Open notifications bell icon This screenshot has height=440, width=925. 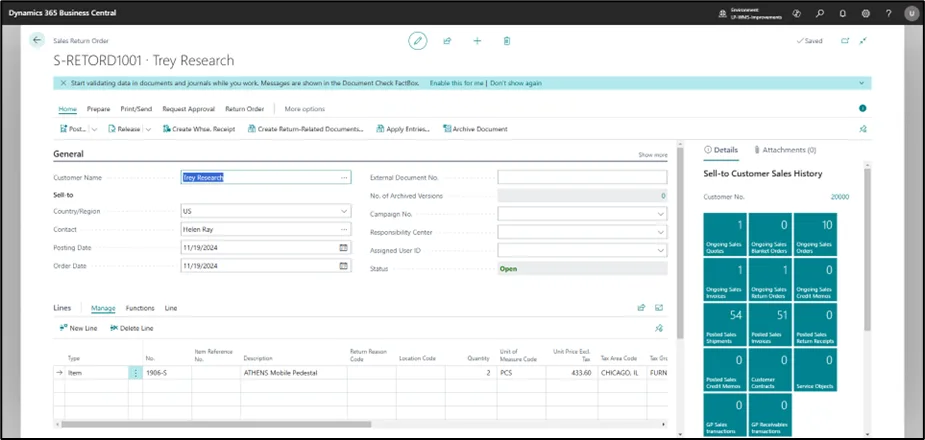pos(843,13)
